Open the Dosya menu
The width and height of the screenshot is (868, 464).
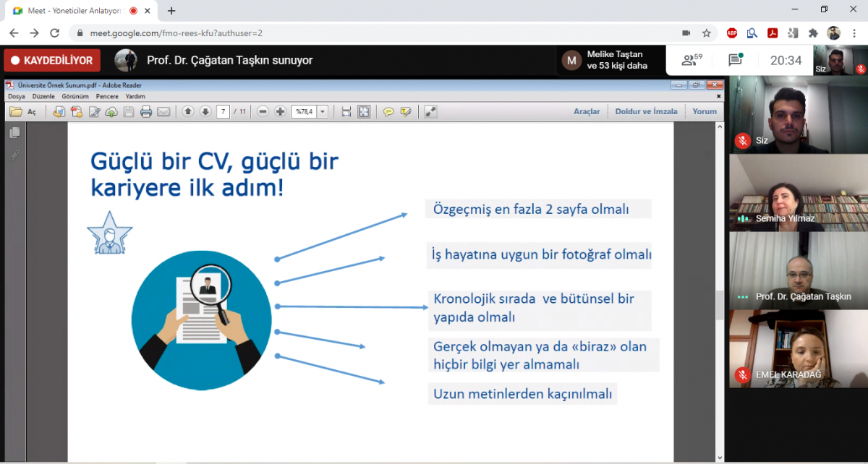[16, 96]
